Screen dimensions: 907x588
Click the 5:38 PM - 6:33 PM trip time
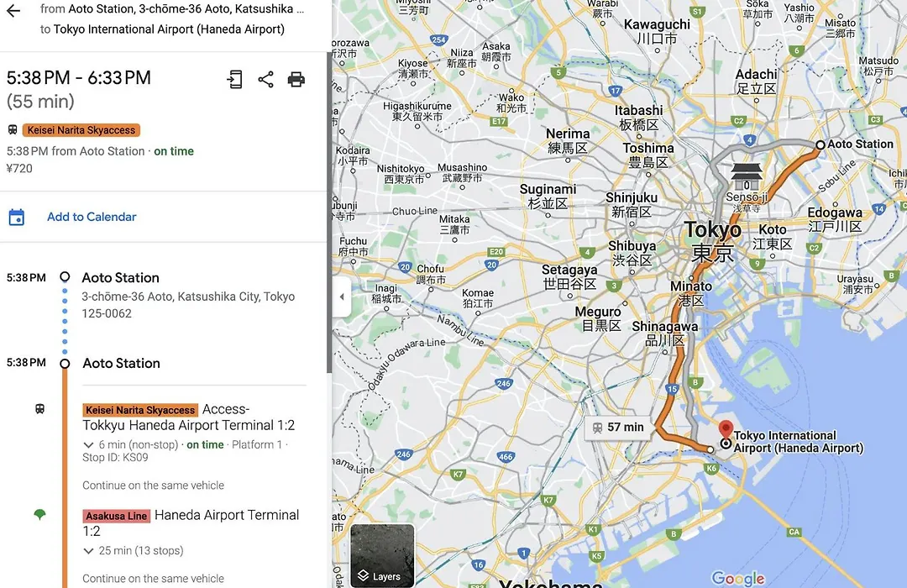79,77
